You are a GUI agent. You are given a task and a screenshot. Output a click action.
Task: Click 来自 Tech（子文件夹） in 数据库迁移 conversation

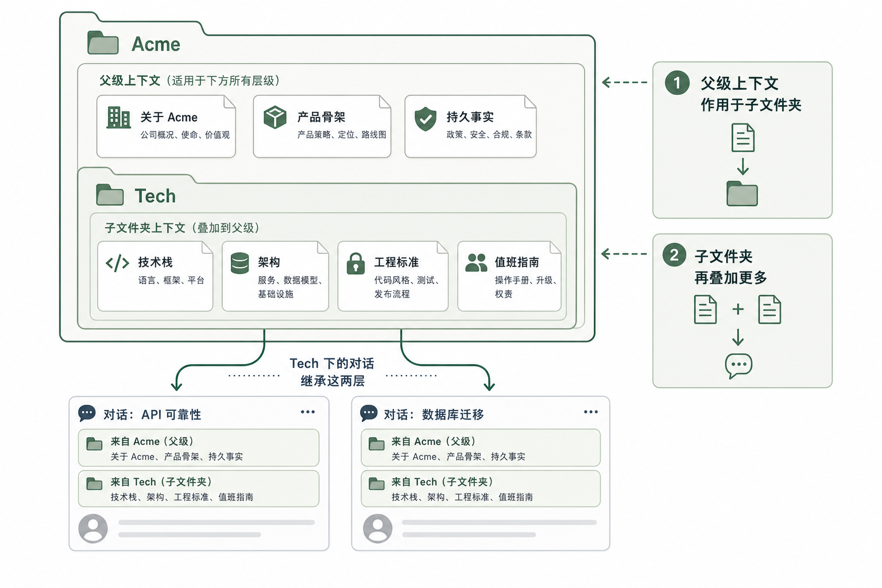pos(442,482)
